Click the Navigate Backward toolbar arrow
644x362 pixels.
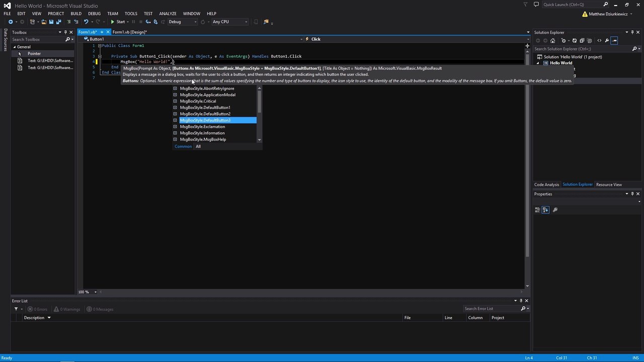click(11, 22)
